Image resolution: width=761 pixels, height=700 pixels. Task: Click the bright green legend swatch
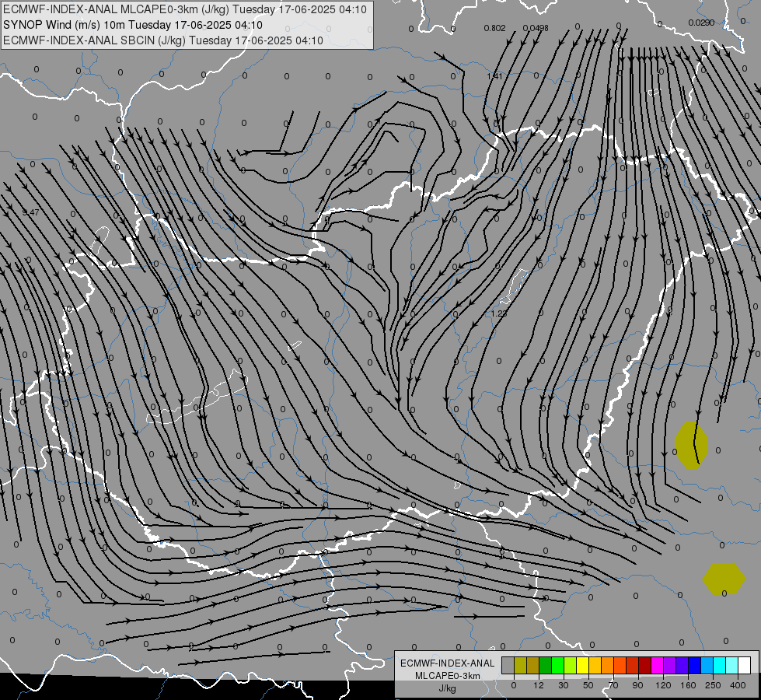[x=557, y=665]
